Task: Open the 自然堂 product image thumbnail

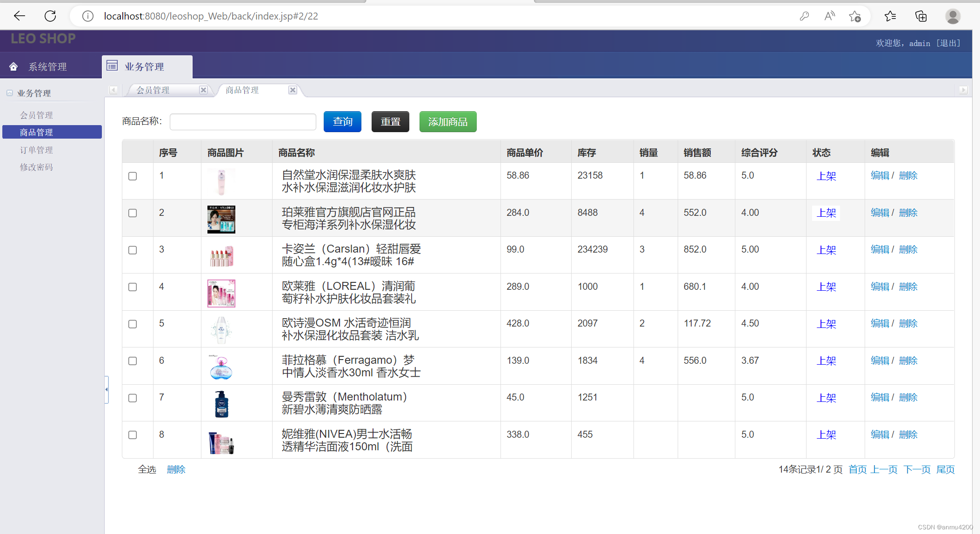Action: point(221,181)
